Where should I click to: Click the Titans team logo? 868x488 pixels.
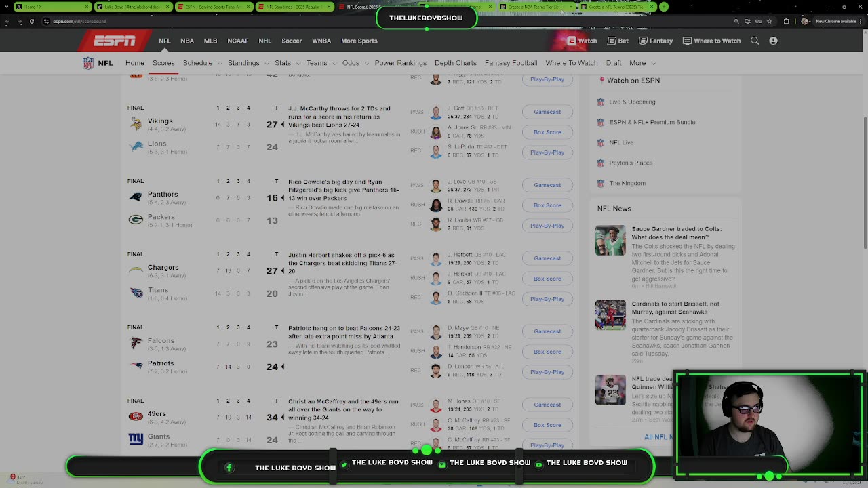click(x=136, y=293)
